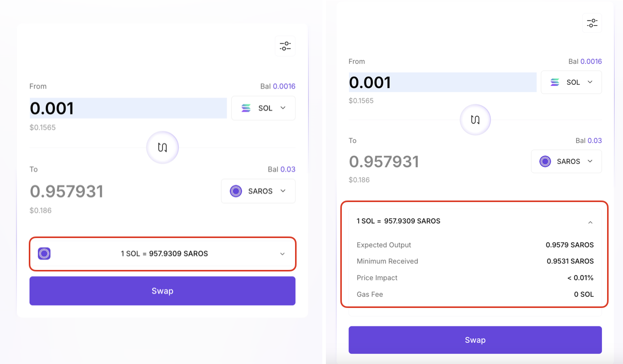The width and height of the screenshot is (623, 364).
Task: Expand the collapsed 1 SOL rate details
Action: [282, 254]
